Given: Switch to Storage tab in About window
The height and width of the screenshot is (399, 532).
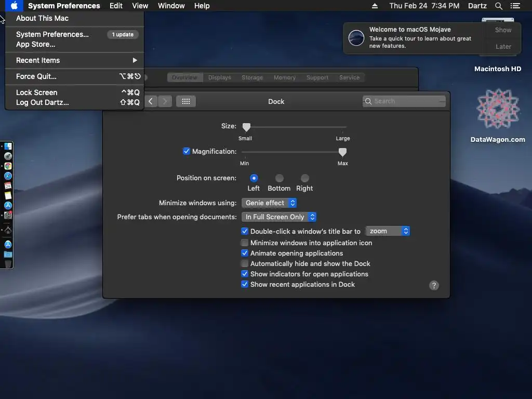Looking at the screenshot, I should (x=252, y=77).
